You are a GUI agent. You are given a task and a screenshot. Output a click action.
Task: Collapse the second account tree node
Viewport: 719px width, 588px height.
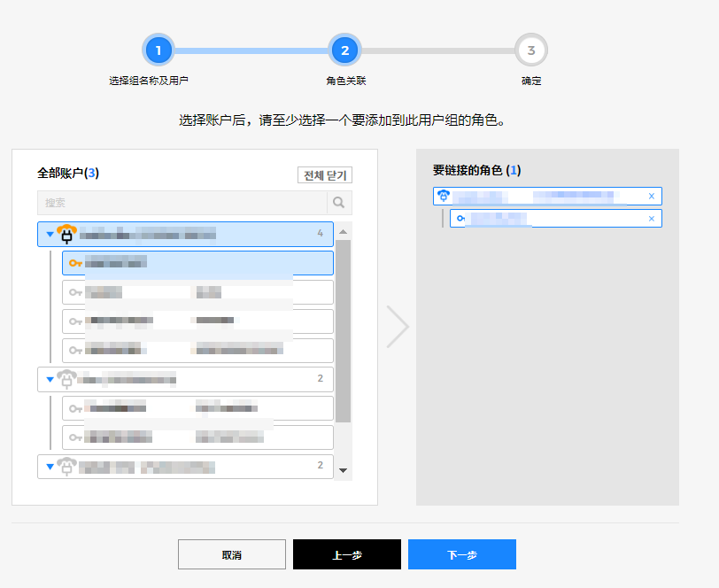point(50,380)
